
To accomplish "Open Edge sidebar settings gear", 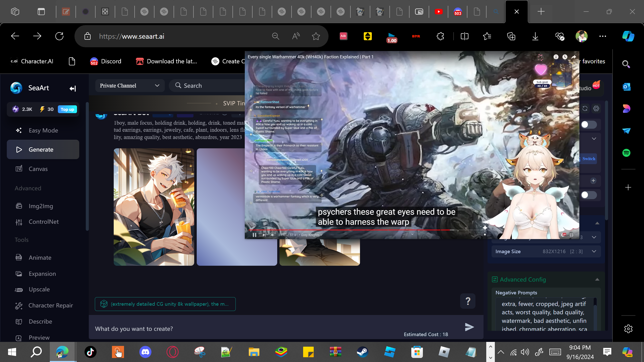I will 628,329.
